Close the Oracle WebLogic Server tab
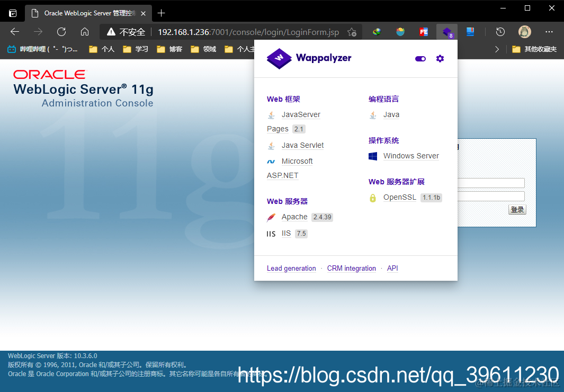The height and width of the screenshot is (392, 564). (143, 13)
